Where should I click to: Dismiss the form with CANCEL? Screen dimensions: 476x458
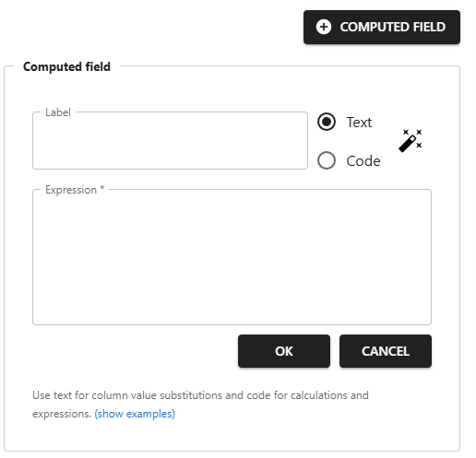coord(386,351)
